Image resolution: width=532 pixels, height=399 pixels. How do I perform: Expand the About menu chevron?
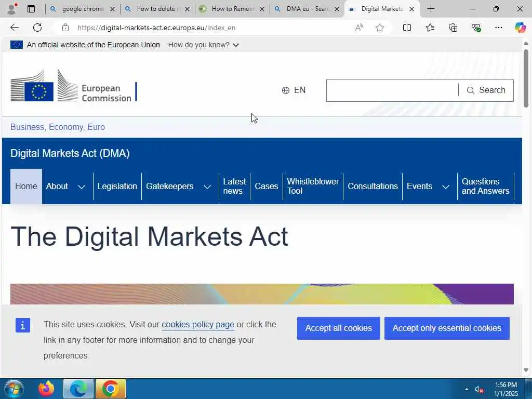coord(82,187)
